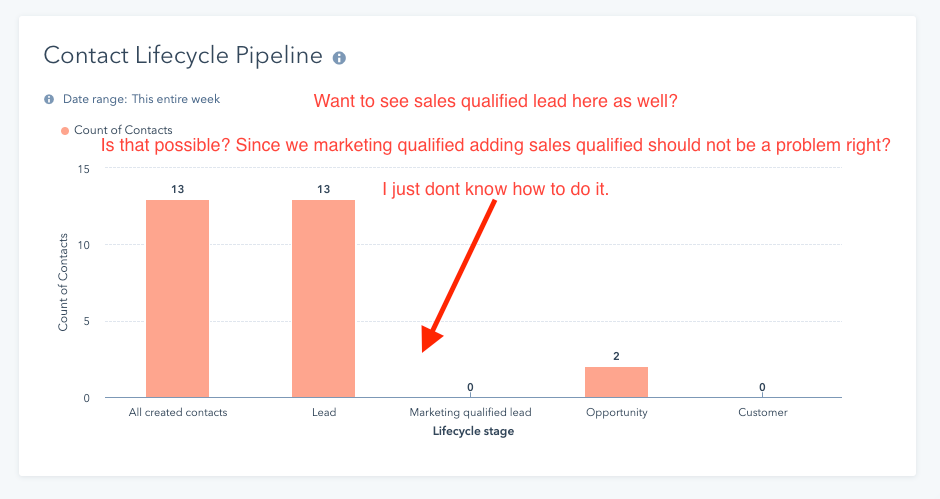
Task: Click the Contact Lifecycle Pipeline report title
Action: (183, 55)
